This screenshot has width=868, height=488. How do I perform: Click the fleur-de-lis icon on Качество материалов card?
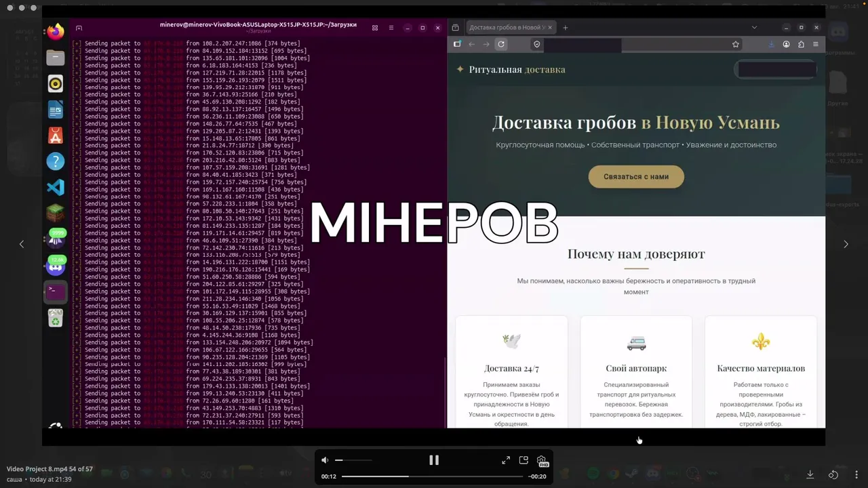click(x=761, y=342)
